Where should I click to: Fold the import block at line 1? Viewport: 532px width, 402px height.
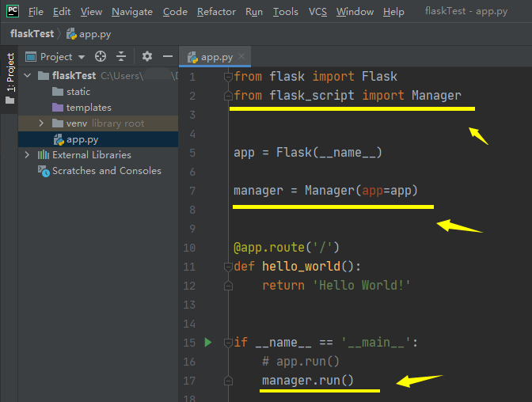coord(228,77)
